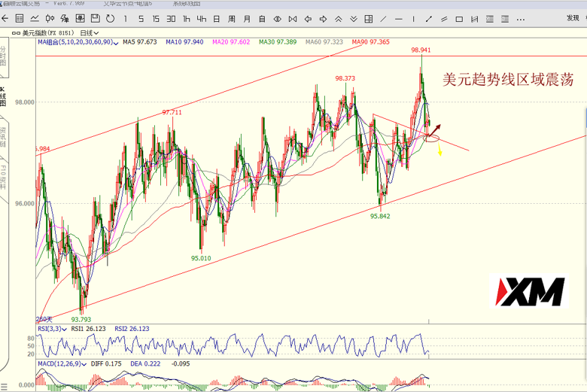Expand the MA组合(5,10,20,30,60,90) dropdown

tap(78, 42)
